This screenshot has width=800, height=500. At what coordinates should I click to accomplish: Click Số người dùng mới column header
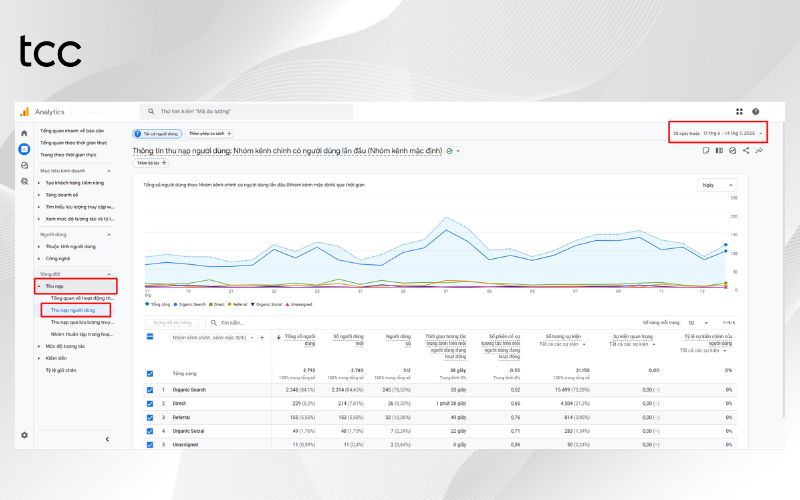click(x=348, y=340)
